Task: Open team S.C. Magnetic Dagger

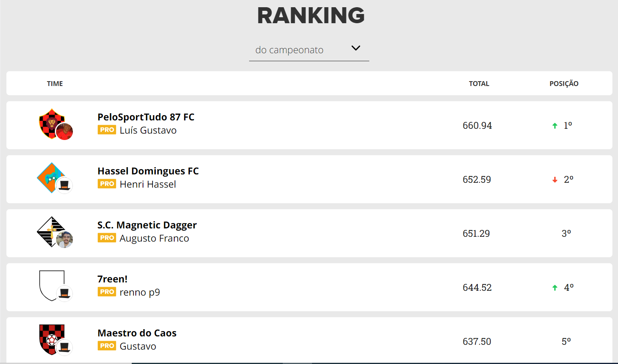Action: tap(147, 225)
